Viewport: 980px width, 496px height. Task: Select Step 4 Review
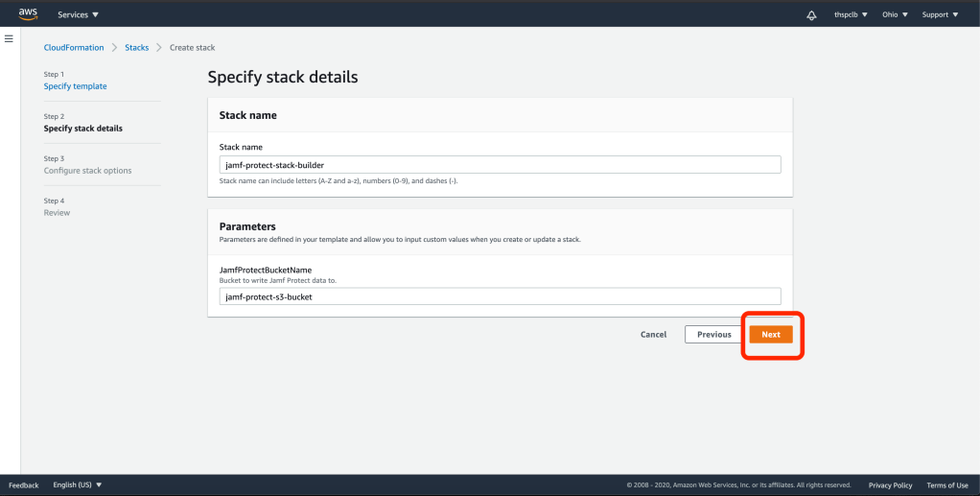pos(58,213)
